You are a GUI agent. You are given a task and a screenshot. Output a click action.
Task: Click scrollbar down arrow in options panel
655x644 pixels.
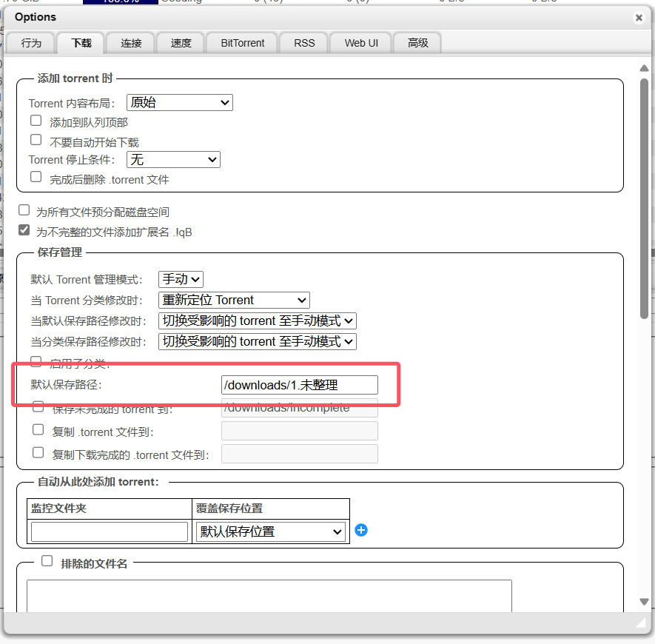pyautogui.click(x=644, y=602)
